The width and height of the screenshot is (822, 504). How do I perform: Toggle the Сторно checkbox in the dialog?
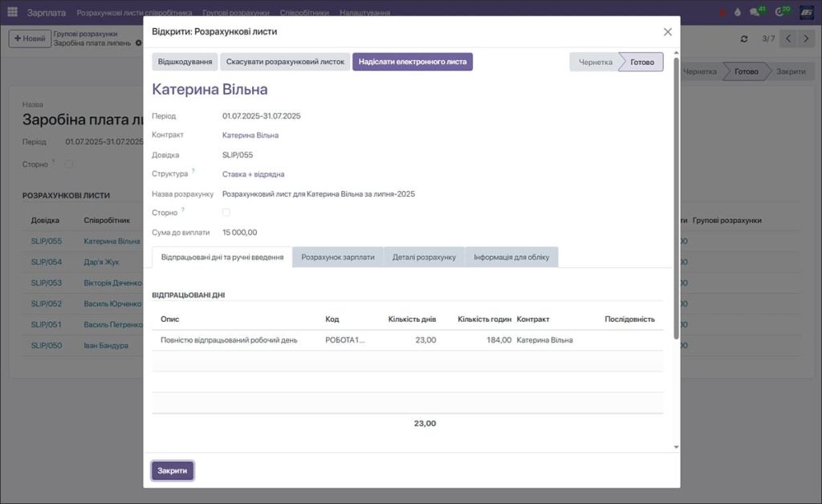[x=227, y=212]
